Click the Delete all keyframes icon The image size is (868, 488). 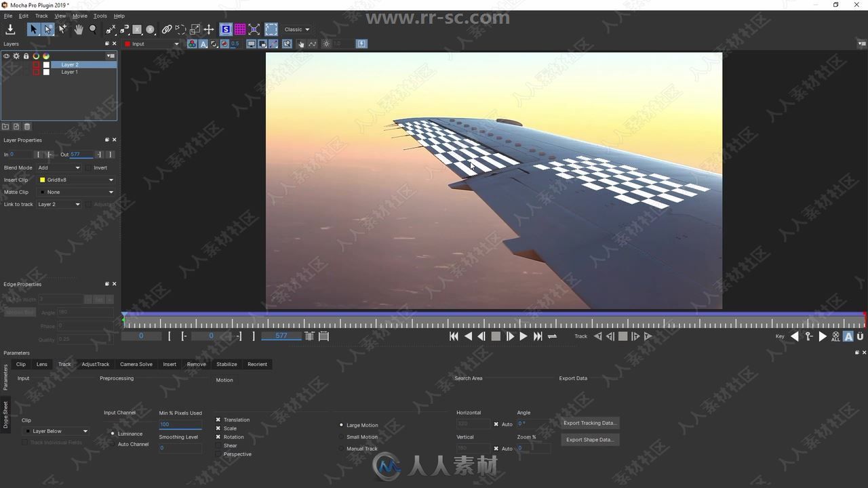point(835,336)
